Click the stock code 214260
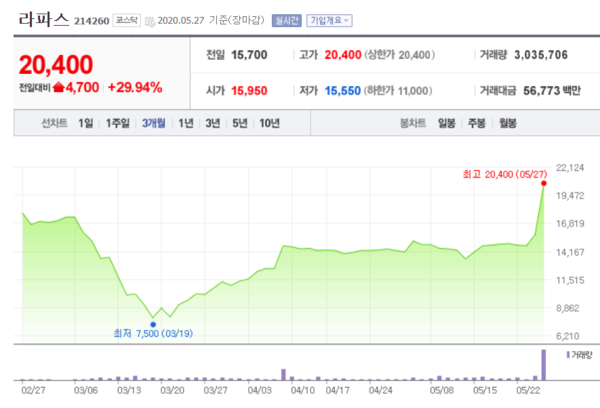This screenshot has height=408, width=600. tap(91, 21)
